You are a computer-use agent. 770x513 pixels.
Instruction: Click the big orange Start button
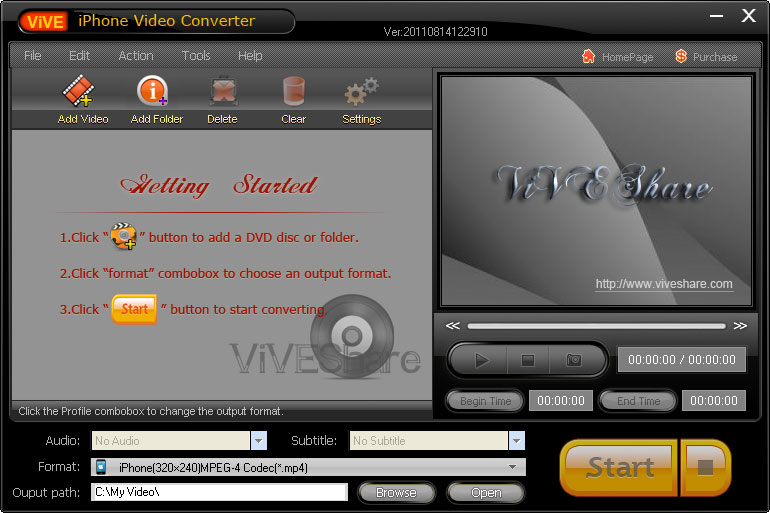point(620,467)
